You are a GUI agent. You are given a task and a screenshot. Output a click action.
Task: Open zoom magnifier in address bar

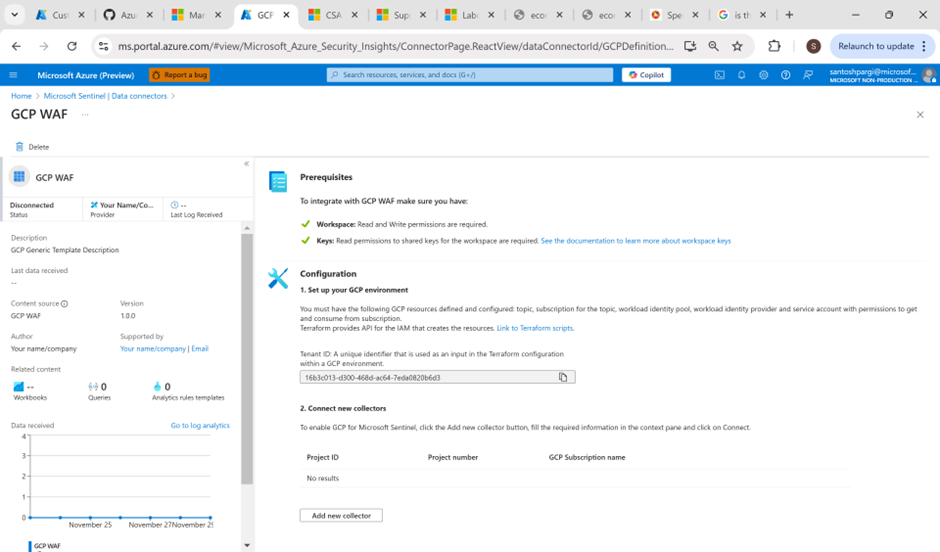point(713,46)
